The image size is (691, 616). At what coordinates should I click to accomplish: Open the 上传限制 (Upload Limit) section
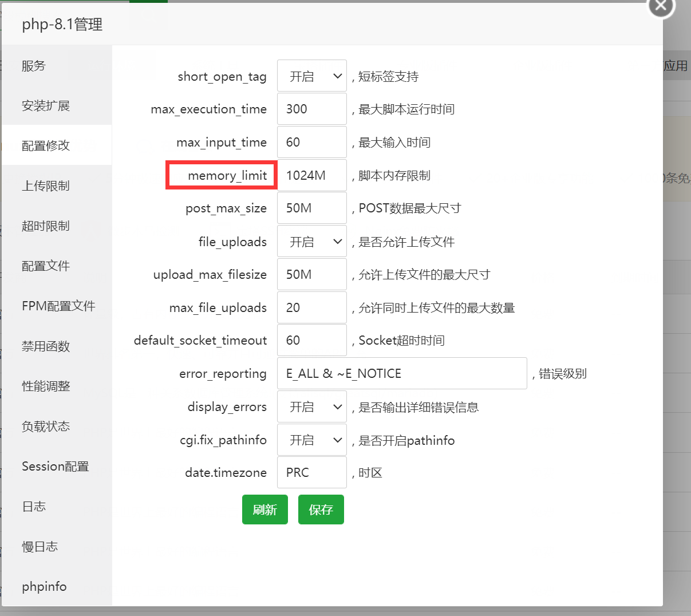[45, 185]
